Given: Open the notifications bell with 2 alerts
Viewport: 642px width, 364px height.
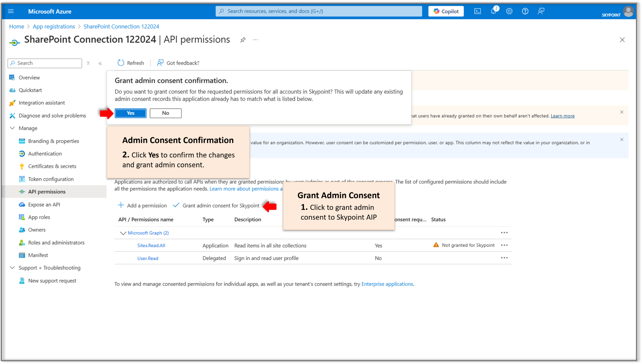Looking at the screenshot, I should click(x=493, y=11).
